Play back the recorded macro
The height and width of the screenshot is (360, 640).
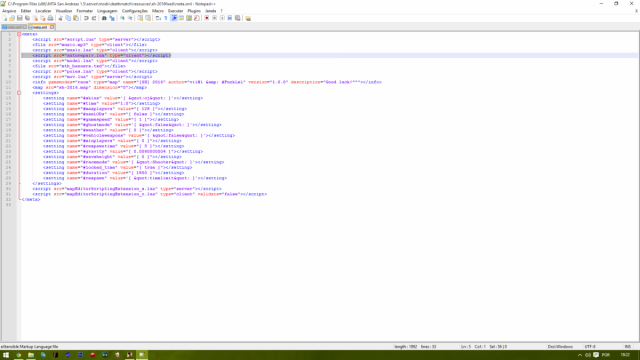point(222,18)
